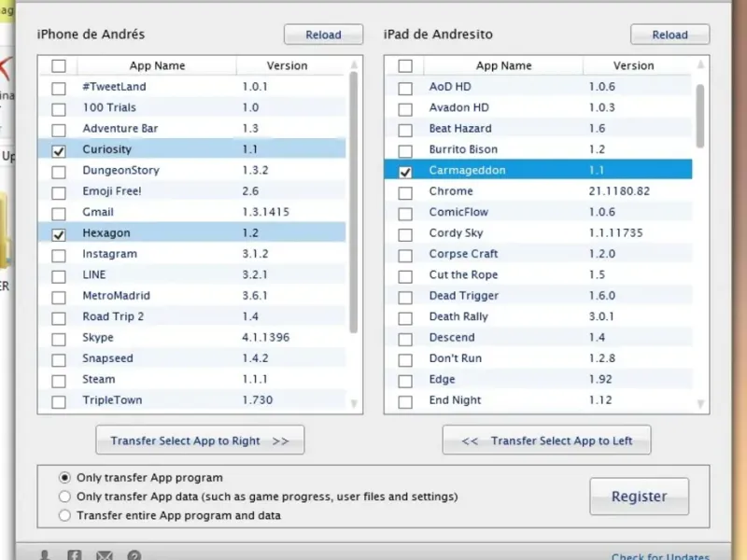Screen dimensions: 747x560
Task: Select the DungeonStory row
Action: [192, 170]
